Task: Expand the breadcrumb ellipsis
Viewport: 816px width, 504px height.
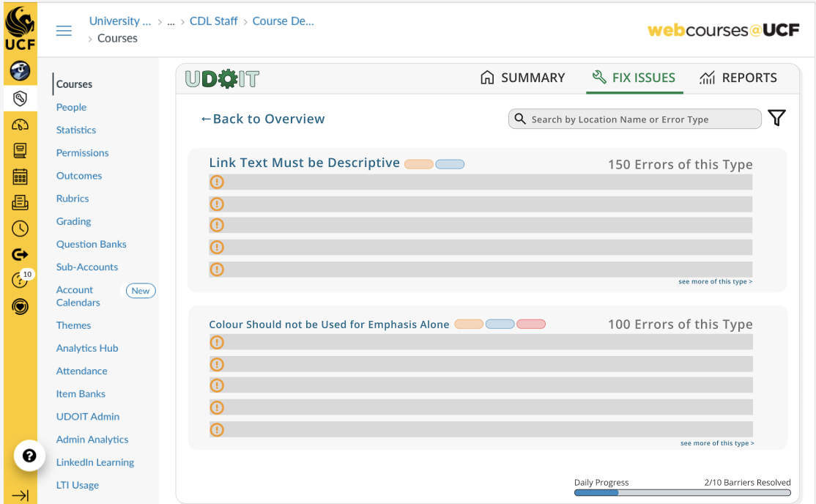Action: 171,22
